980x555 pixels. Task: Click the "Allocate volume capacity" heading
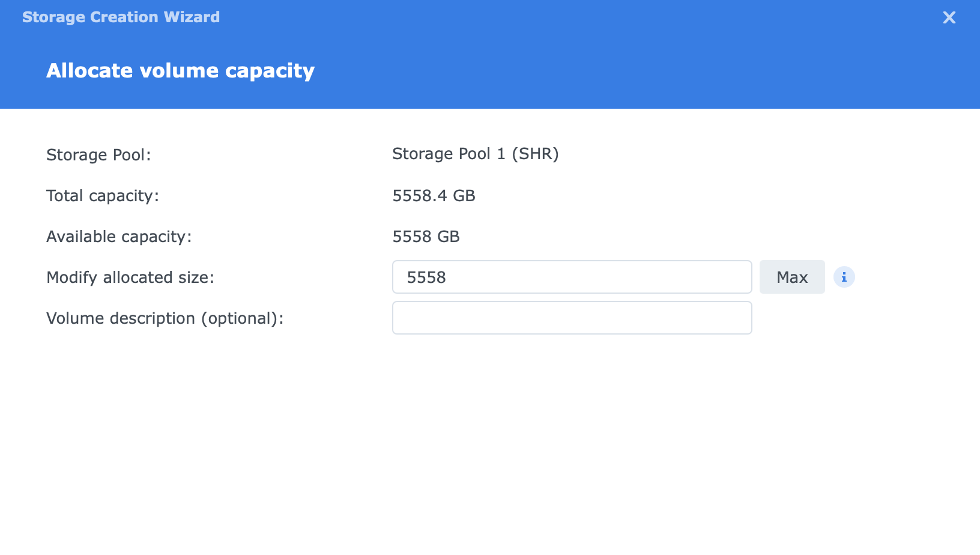(180, 71)
